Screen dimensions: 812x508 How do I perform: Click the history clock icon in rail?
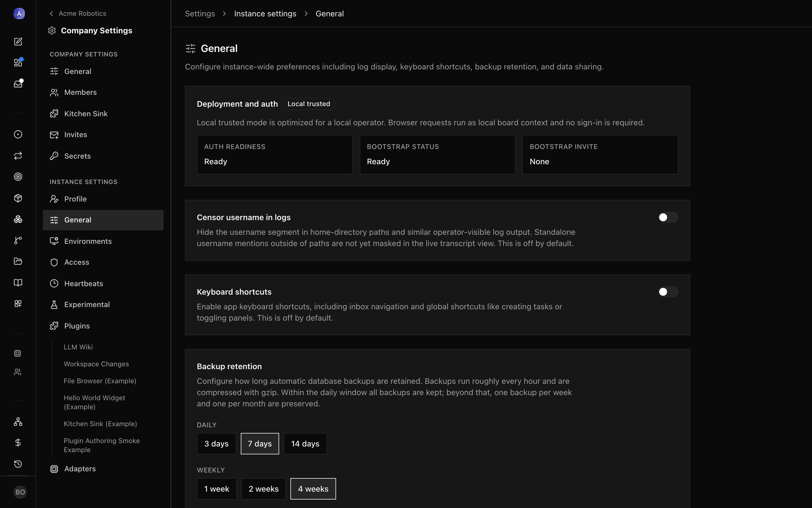click(18, 464)
